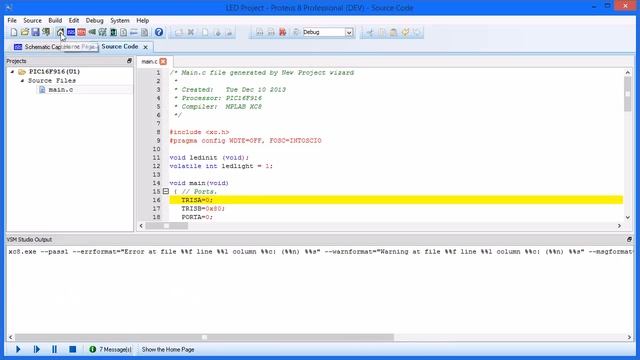
Task: Click the Undo arrow icon in toolbar
Action: click(405, 32)
